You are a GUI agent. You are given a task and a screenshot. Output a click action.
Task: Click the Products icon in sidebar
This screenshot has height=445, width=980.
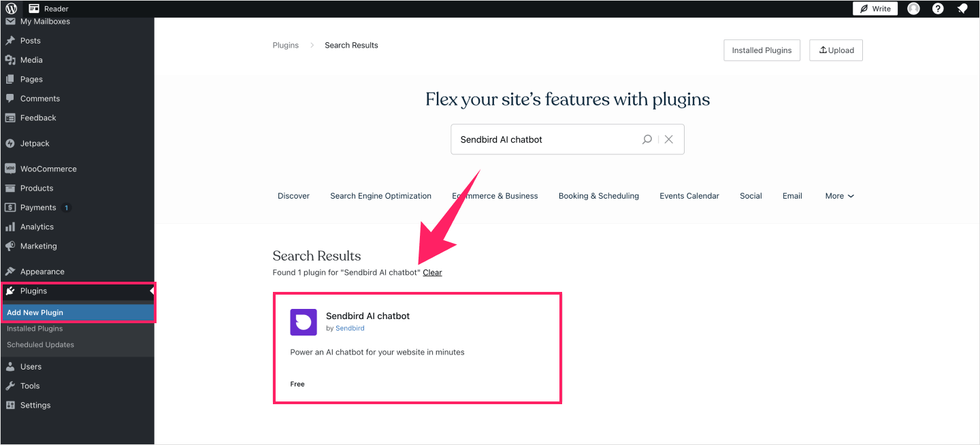coord(10,188)
